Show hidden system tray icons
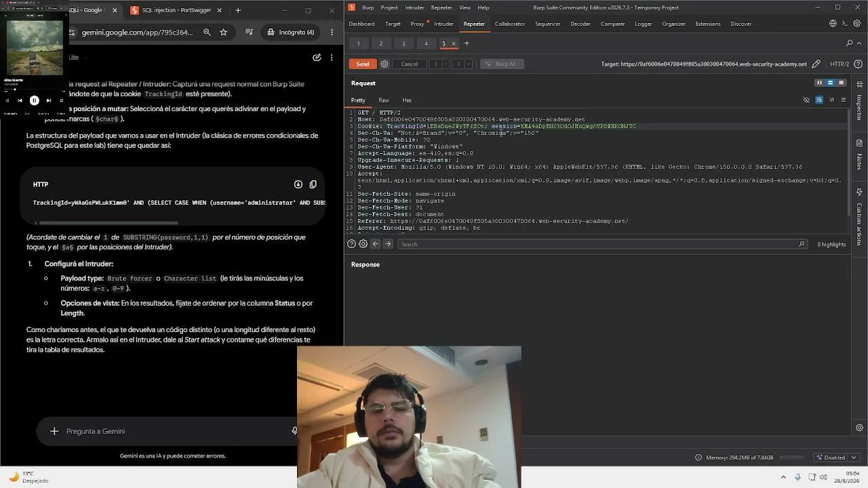Screen dimensions: 868x488 tap(783, 477)
